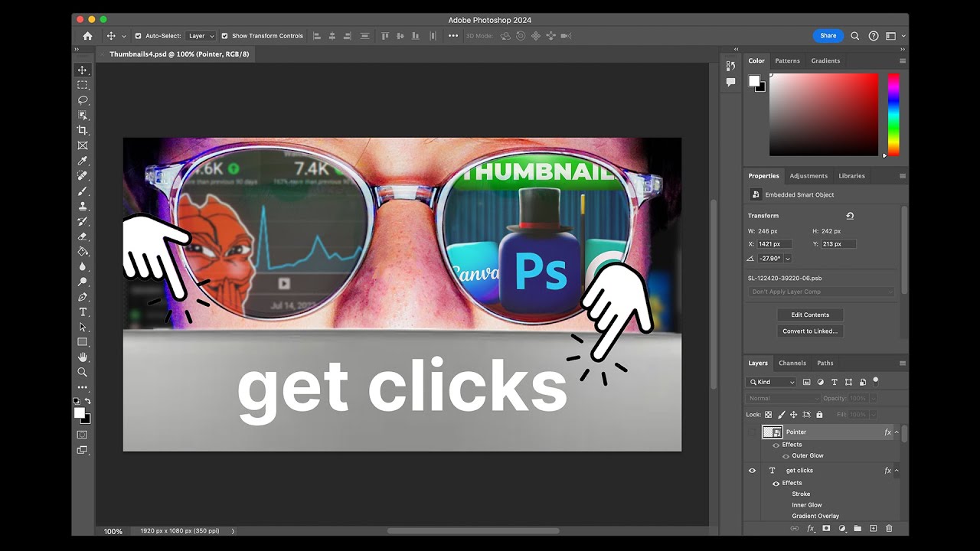Toggle the layer filtering on/off switch
This screenshot has width=980, height=551.
click(x=876, y=380)
